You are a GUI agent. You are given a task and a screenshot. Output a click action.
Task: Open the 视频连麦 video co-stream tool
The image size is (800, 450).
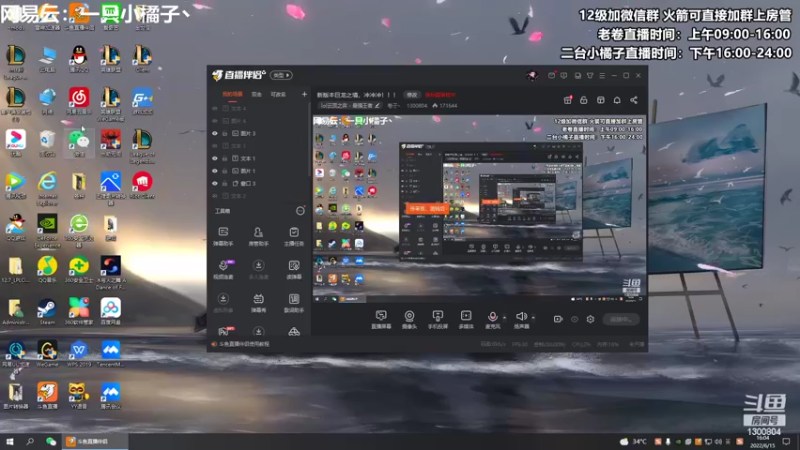point(223,269)
